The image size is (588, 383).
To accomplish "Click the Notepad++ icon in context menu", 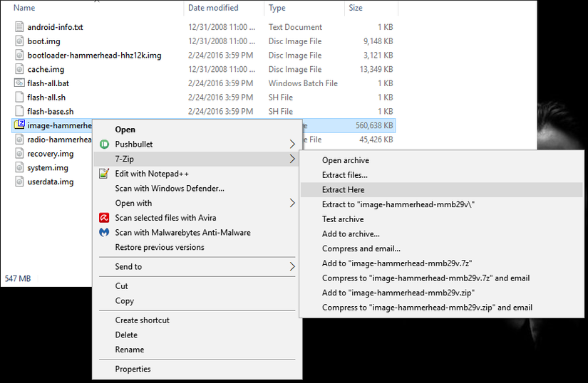I will coord(103,174).
